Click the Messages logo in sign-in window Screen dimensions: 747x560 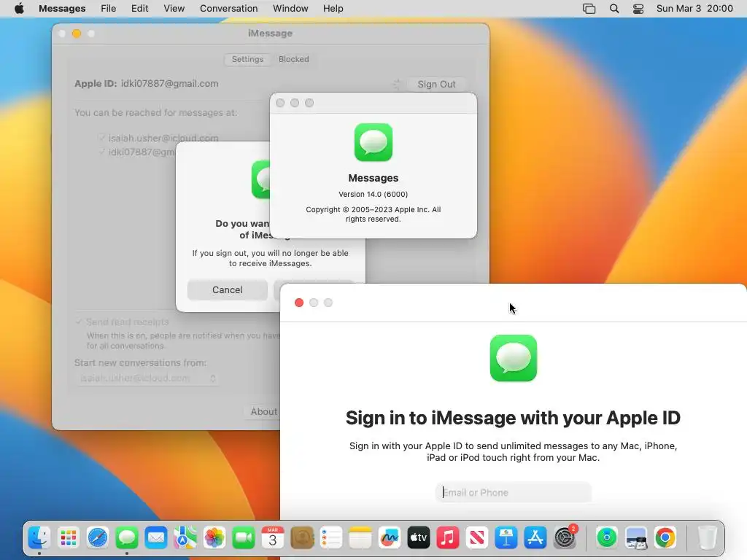pos(513,358)
